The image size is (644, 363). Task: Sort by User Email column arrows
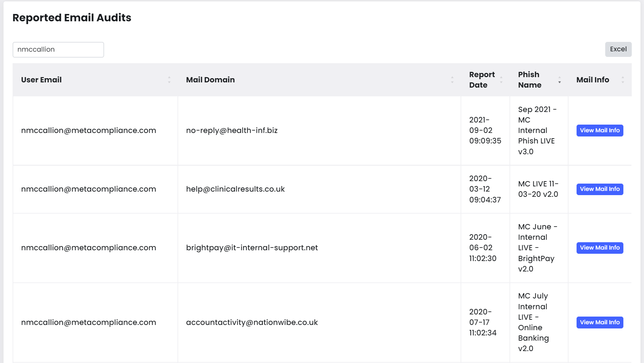169,80
